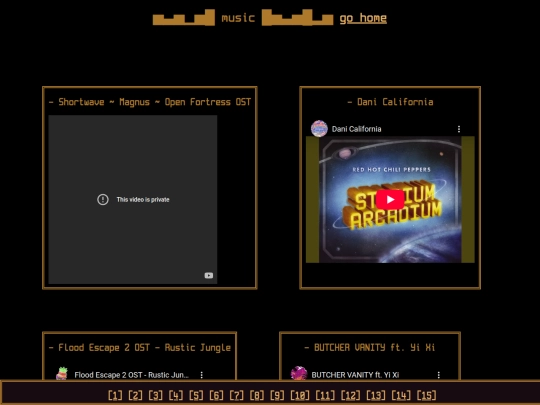The height and width of the screenshot is (405, 540).
Task: Jump to track [5]
Action: tap(196, 395)
